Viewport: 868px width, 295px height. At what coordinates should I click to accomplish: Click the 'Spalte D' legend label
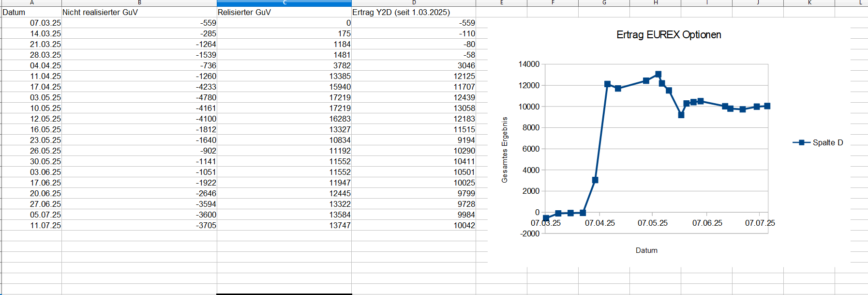pos(827,142)
